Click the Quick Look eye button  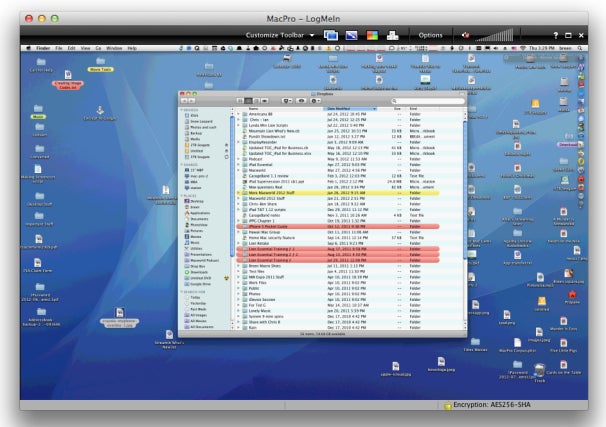pos(301,101)
